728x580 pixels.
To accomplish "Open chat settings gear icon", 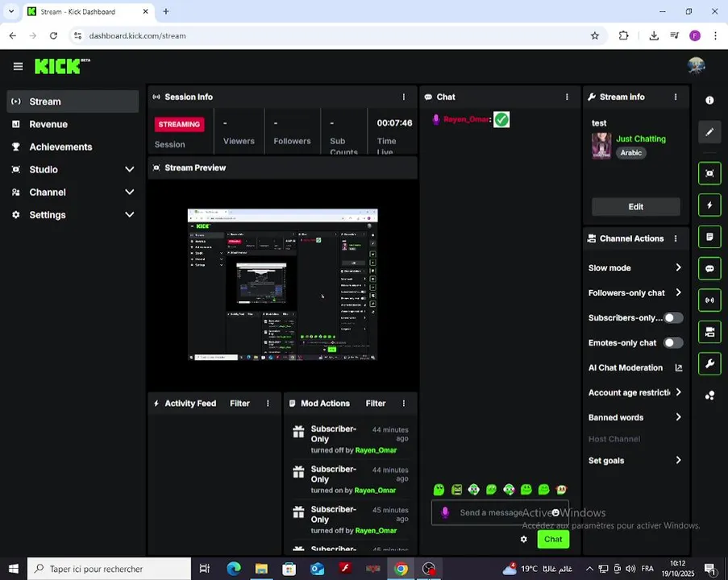I will (524, 539).
